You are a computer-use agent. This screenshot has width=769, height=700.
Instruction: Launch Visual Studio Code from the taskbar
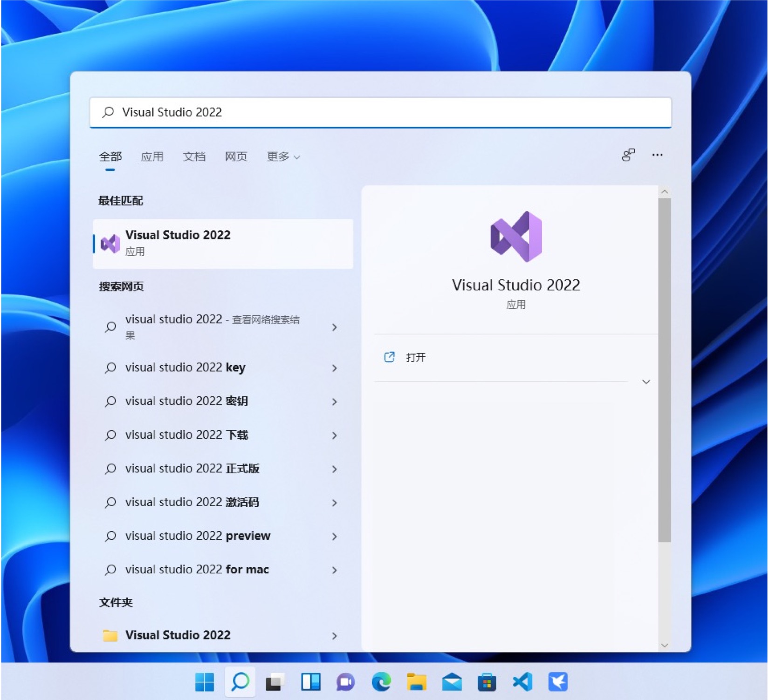tap(522, 682)
